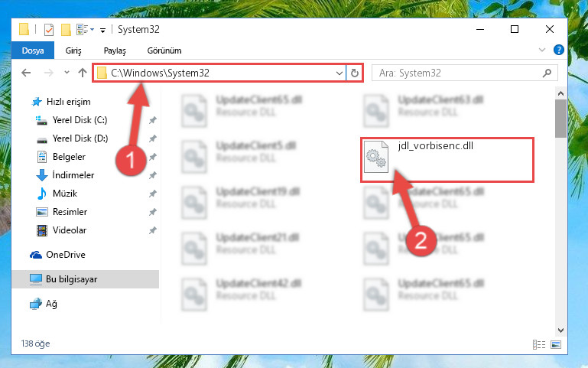The width and height of the screenshot is (588, 368).
Task: Open İndirmeler folder in quick access
Action: tap(73, 175)
